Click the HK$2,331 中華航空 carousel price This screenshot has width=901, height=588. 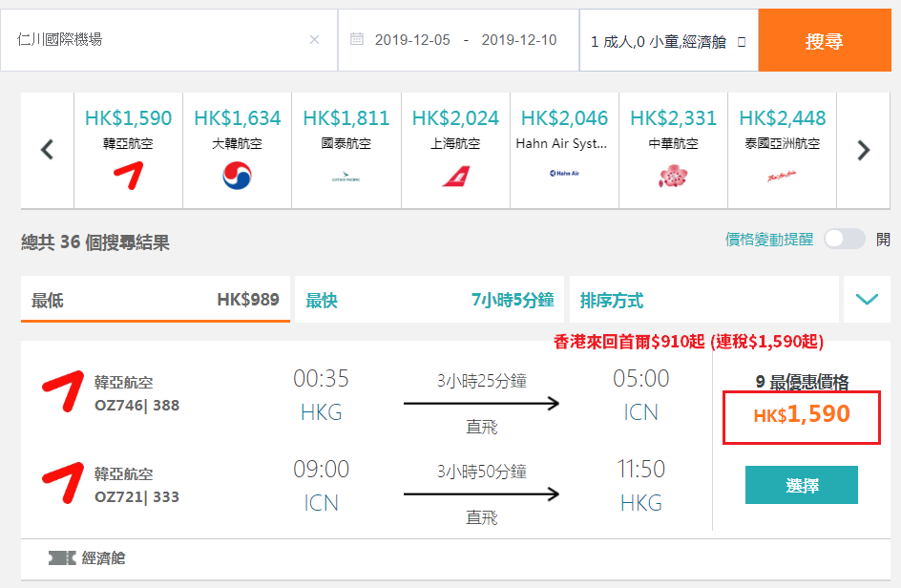pyautogui.click(x=674, y=117)
